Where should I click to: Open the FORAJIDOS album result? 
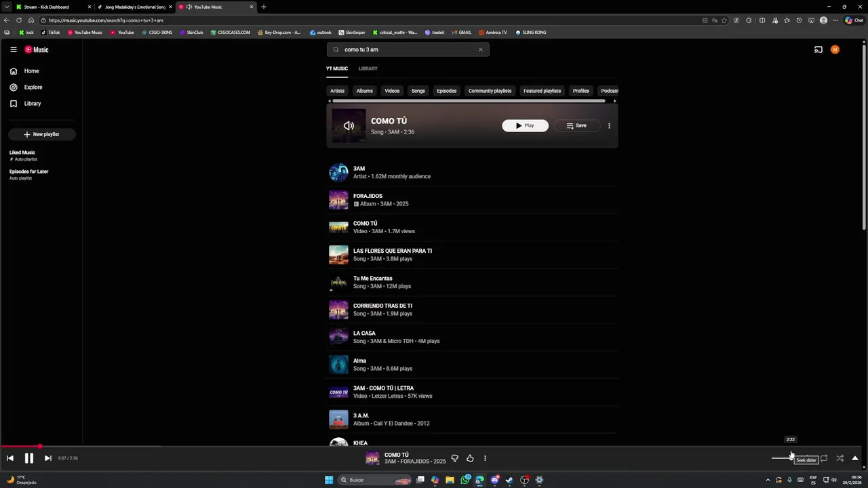[472, 200]
